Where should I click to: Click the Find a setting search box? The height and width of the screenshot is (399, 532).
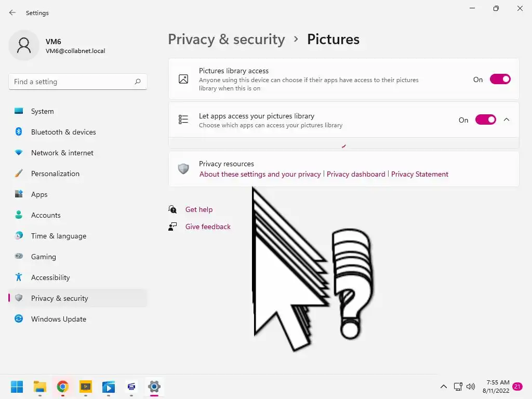[72, 82]
